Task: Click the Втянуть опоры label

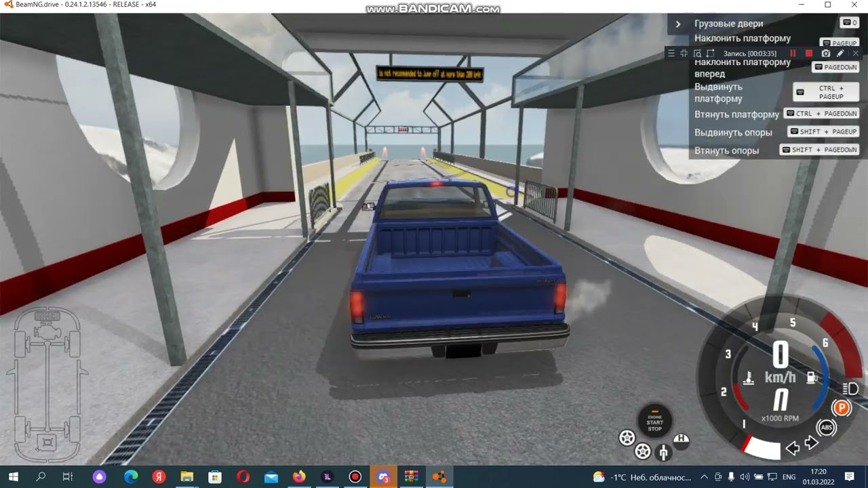Action: click(x=726, y=150)
